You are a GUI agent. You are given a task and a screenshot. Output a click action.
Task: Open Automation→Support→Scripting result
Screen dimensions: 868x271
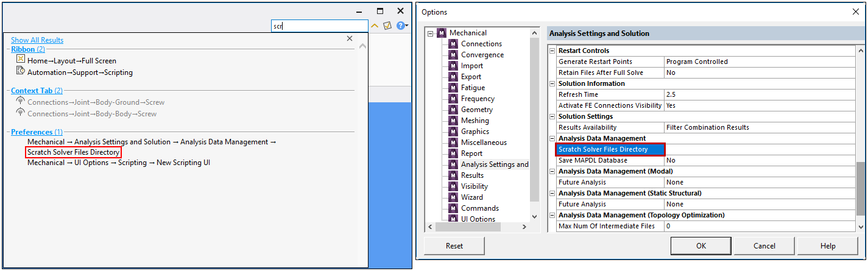coord(80,72)
